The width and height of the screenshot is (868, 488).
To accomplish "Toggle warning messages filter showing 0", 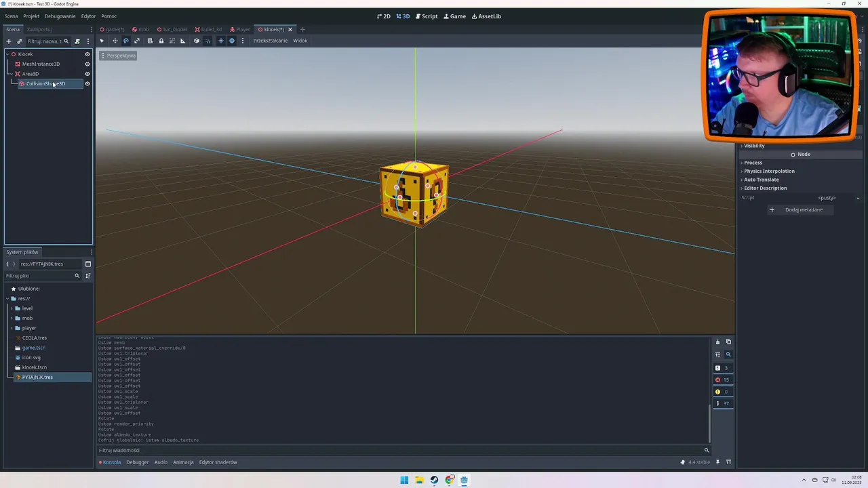I will pos(722,392).
